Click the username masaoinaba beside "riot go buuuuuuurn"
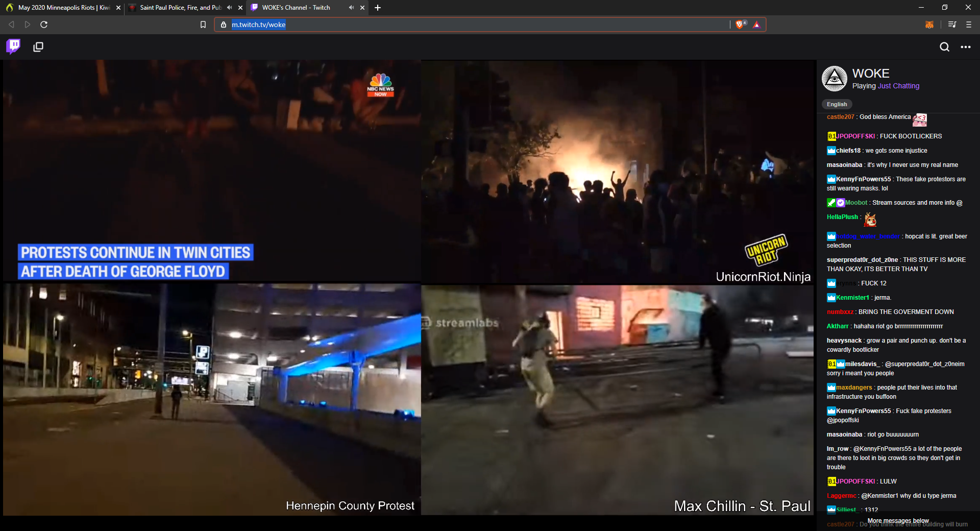This screenshot has width=980, height=531. (x=844, y=435)
